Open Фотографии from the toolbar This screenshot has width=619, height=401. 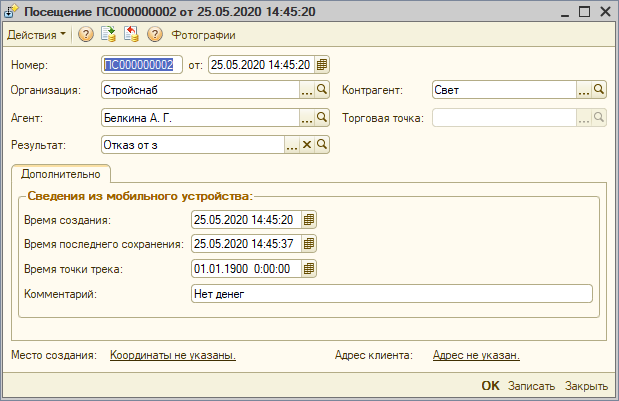coord(203,35)
